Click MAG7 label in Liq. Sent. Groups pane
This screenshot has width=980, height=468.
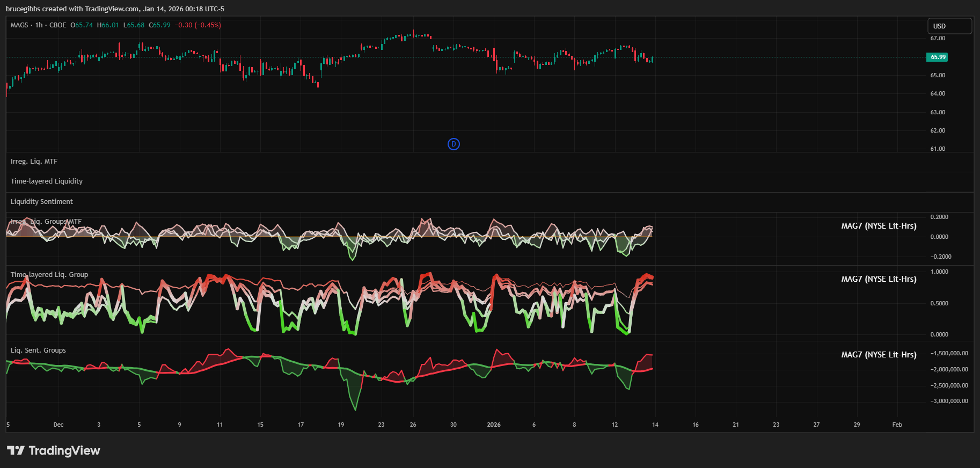(x=879, y=355)
